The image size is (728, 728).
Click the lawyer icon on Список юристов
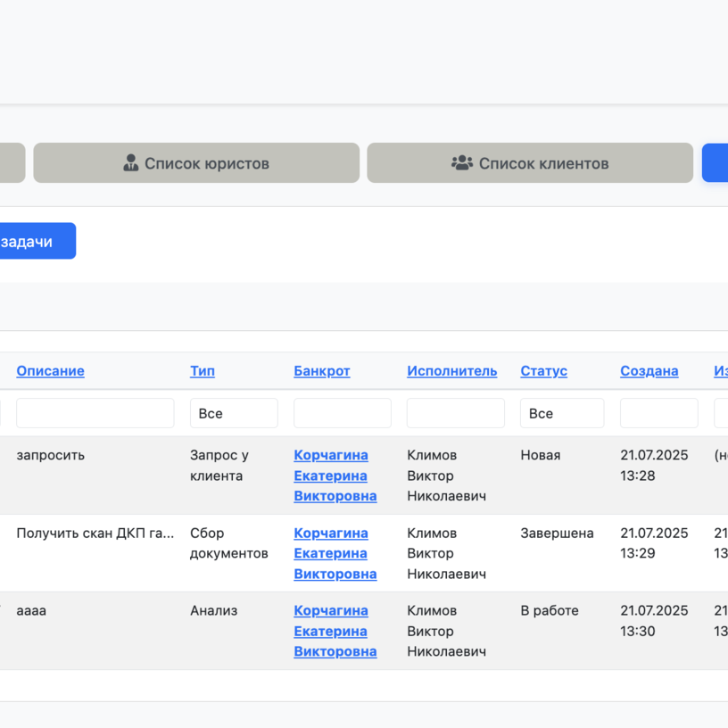tap(130, 163)
